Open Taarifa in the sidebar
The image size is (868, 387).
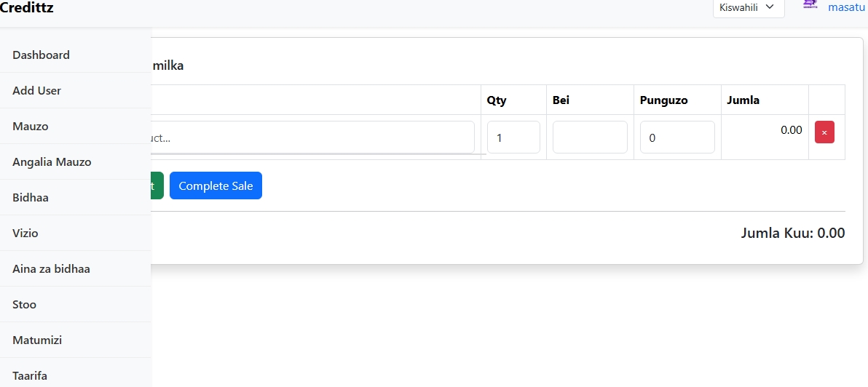(x=30, y=375)
